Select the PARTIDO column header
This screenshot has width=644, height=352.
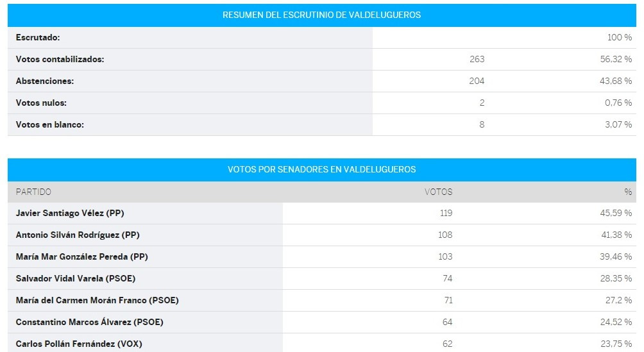coord(33,192)
